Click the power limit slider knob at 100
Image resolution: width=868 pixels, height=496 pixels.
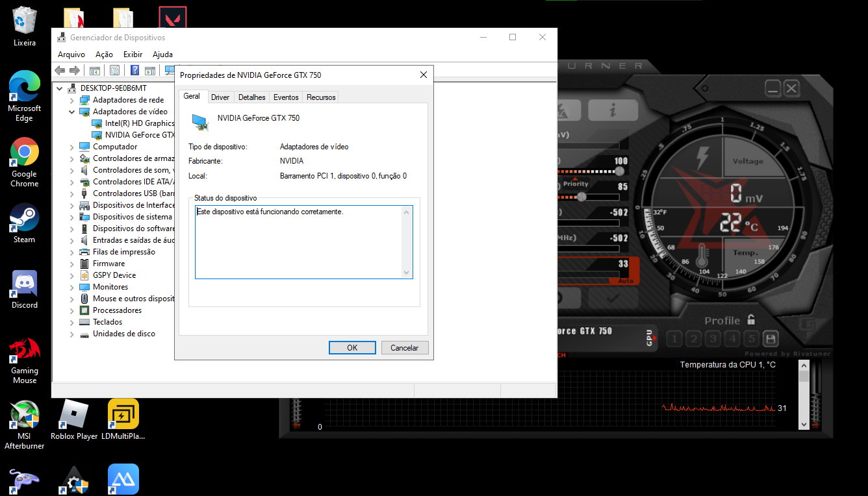(x=619, y=171)
